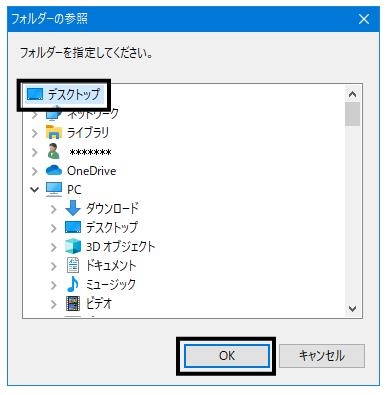Select the top Desktop (デスクトップ) icon
388x395 pixels.
(x=35, y=94)
